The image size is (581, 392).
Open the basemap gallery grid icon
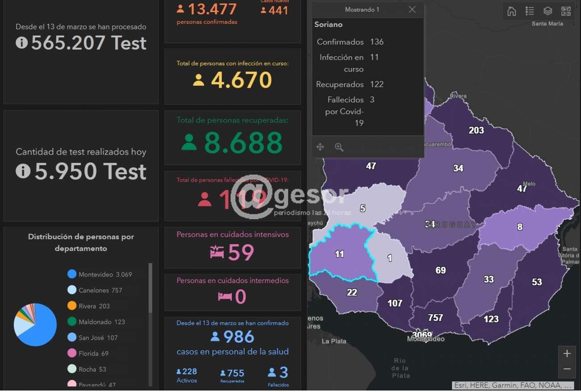tap(566, 11)
